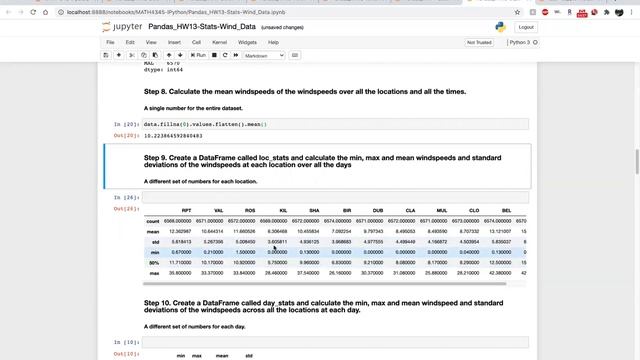640x360 pixels.
Task: Open the Insert menu
Action: 174,42
